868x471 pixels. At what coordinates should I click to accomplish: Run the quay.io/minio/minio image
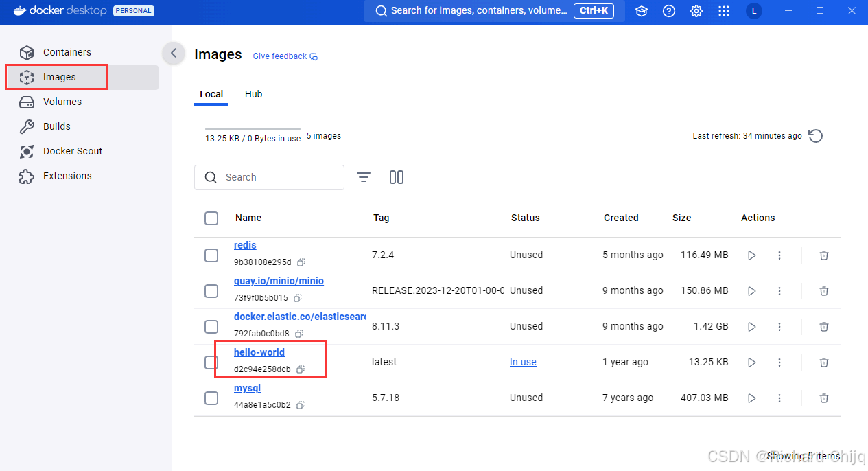[752, 291]
